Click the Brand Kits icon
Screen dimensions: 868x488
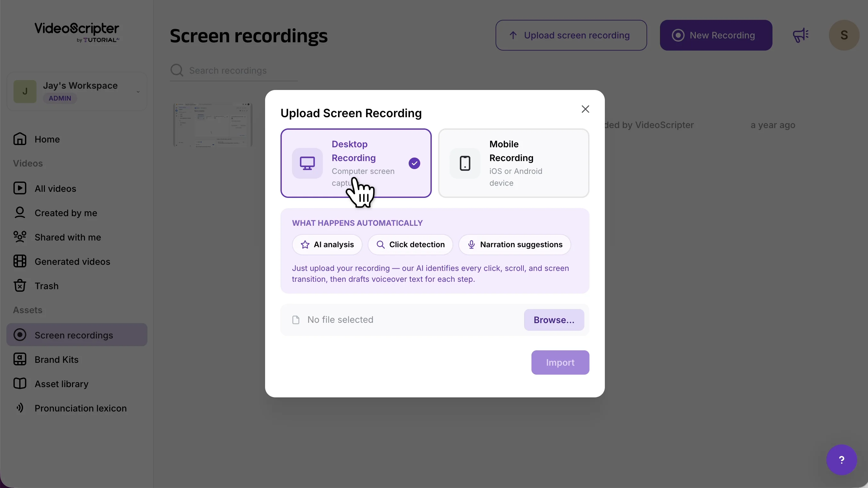[20, 359]
